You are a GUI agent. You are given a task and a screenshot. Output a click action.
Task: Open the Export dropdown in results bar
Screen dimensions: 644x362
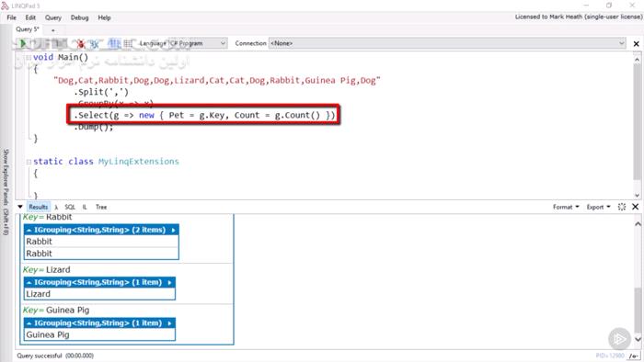tap(598, 207)
